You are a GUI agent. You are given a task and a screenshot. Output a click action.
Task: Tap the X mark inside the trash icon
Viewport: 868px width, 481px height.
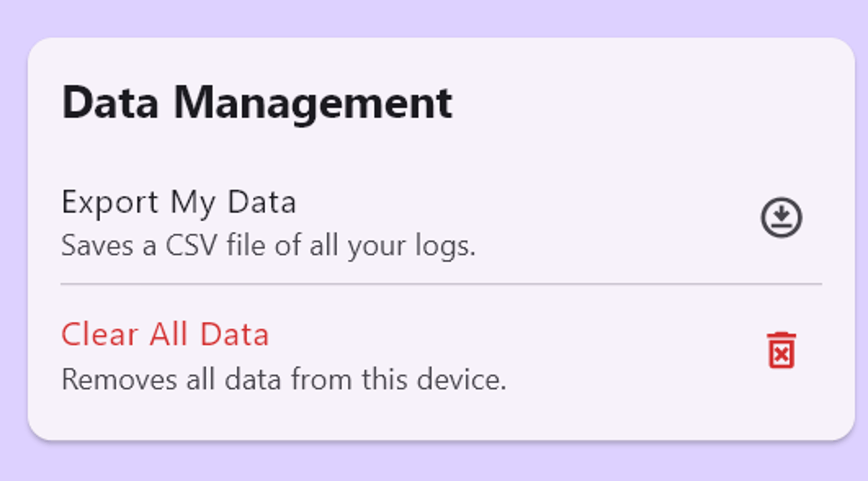point(781,354)
